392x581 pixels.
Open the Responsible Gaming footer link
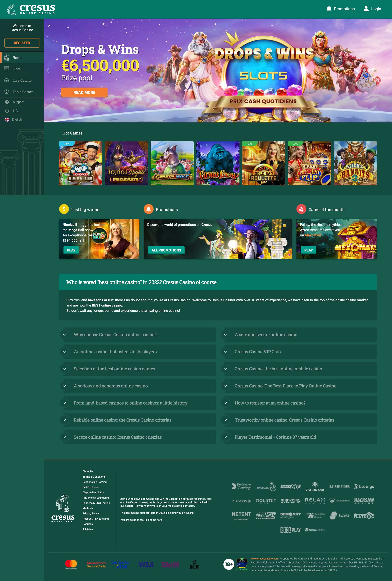[94, 482]
